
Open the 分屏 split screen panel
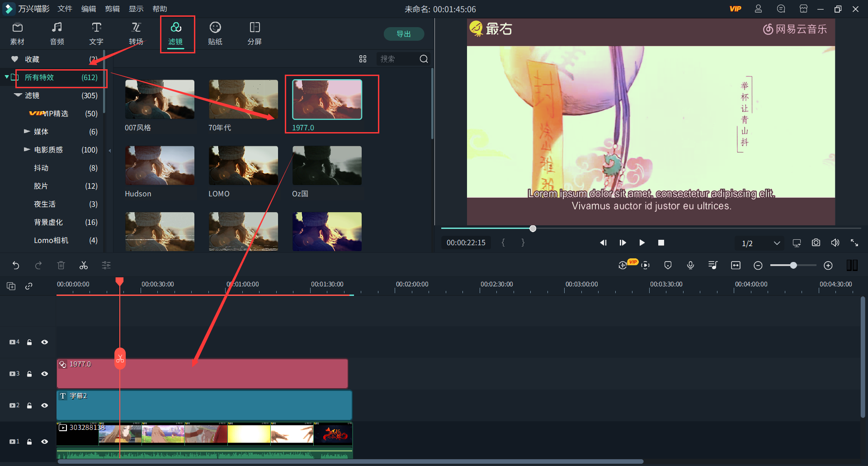255,34
